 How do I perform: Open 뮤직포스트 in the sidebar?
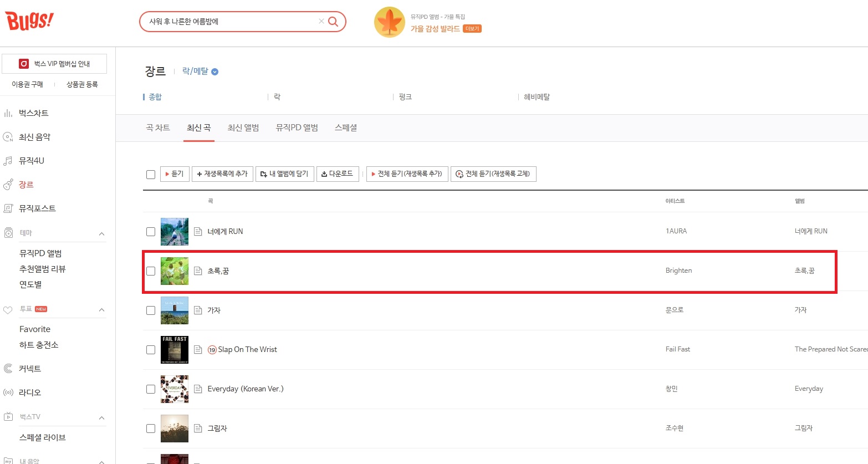pos(37,208)
